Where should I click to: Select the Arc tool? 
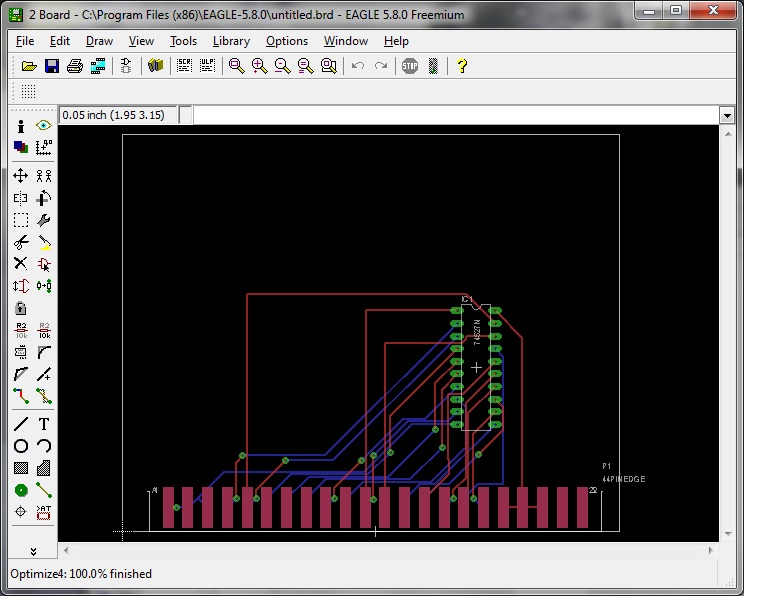tap(44, 446)
